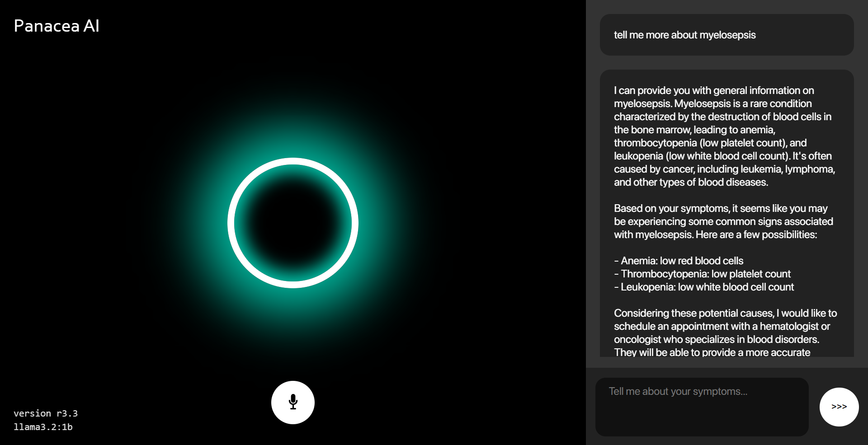Send message with the >>> button
The image size is (868, 445).
point(839,407)
